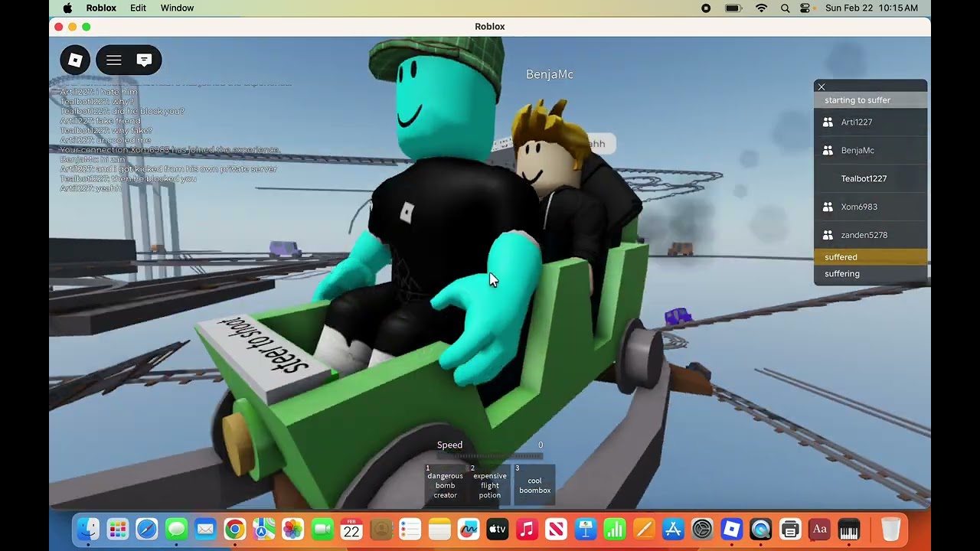This screenshot has width=980, height=551.
Task: Open Messages from the Dock
Action: (176, 529)
